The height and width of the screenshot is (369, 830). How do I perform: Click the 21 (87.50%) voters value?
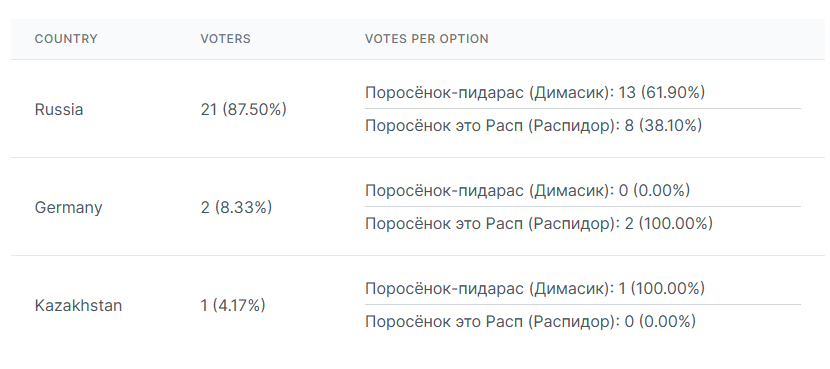243,109
